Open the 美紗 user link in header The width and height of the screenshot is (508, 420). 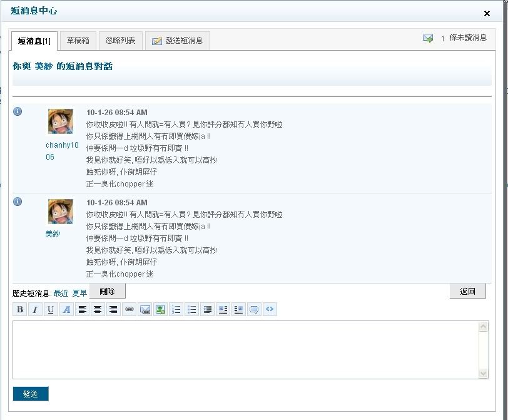[44, 66]
